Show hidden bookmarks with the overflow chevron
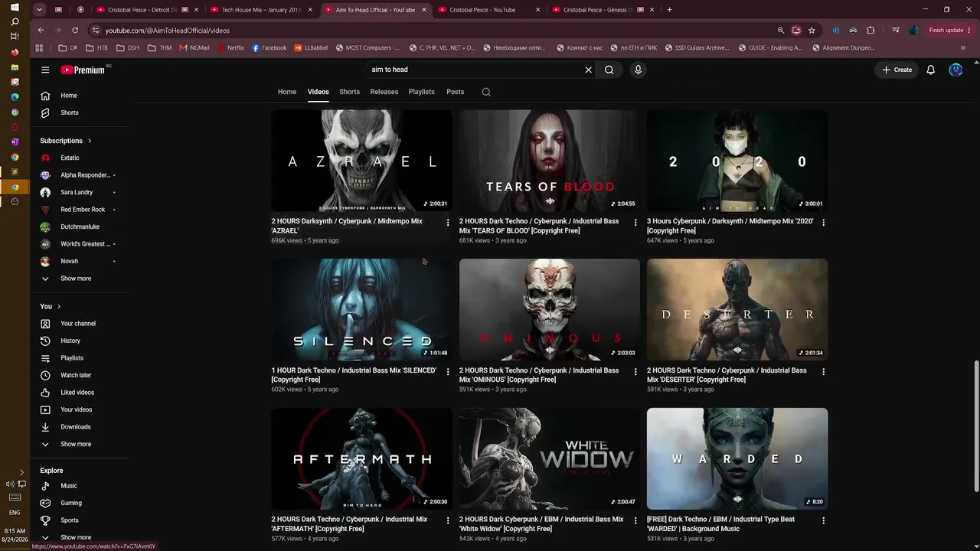The image size is (980, 551). 962,47
